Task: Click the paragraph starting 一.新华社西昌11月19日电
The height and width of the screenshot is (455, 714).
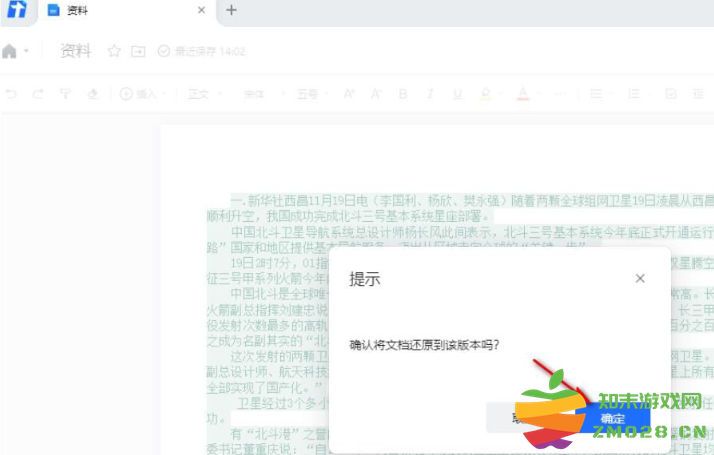Action: (x=472, y=200)
